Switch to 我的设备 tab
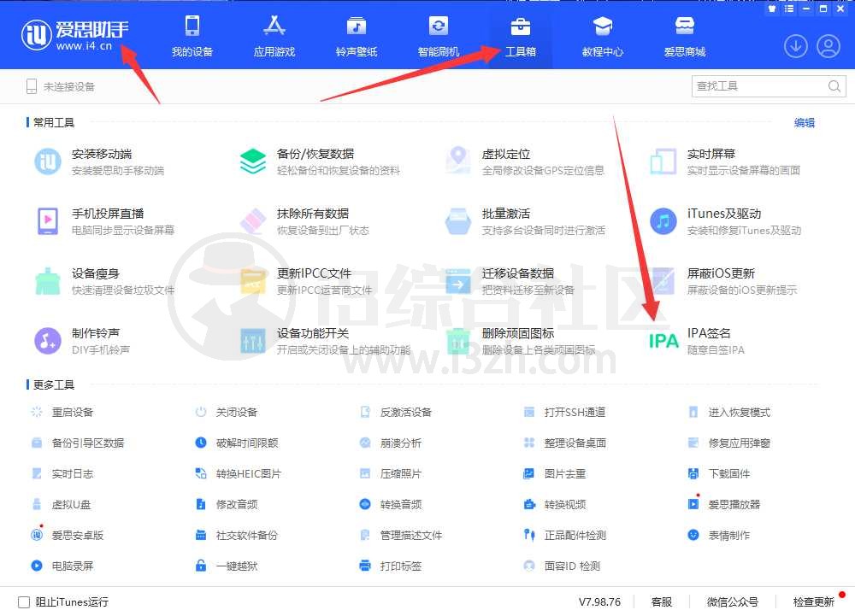Image resolution: width=855 pixels, height=616 pixels. click(192, 36)
